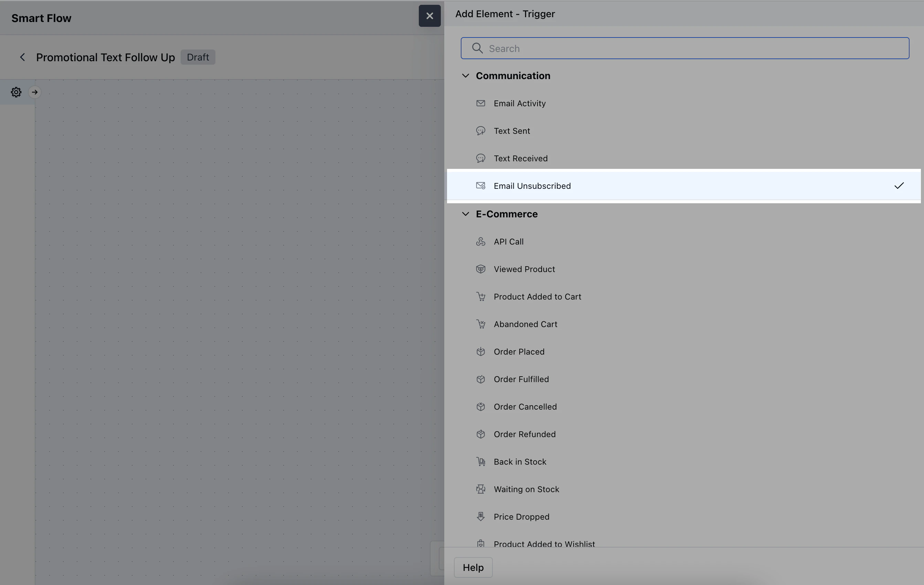
Task: Click the Promotional Text Follow Up title
Action: coord(106,57)
